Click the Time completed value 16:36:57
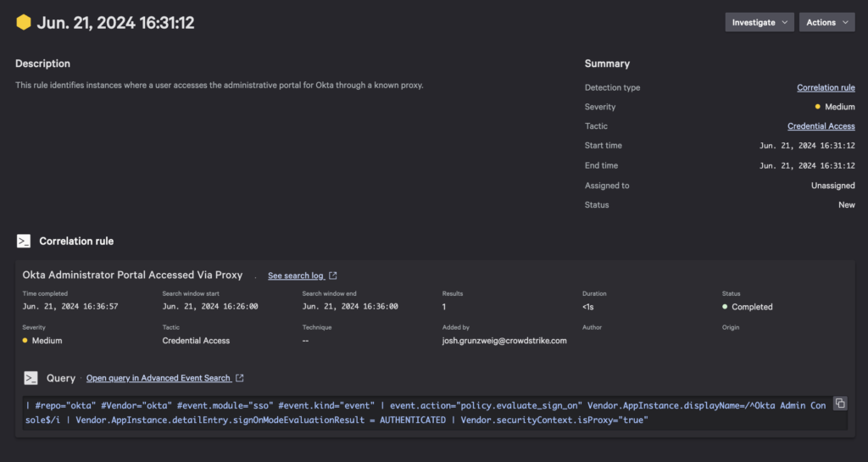Screen dimensions: 868x462 tap(70, 306)
